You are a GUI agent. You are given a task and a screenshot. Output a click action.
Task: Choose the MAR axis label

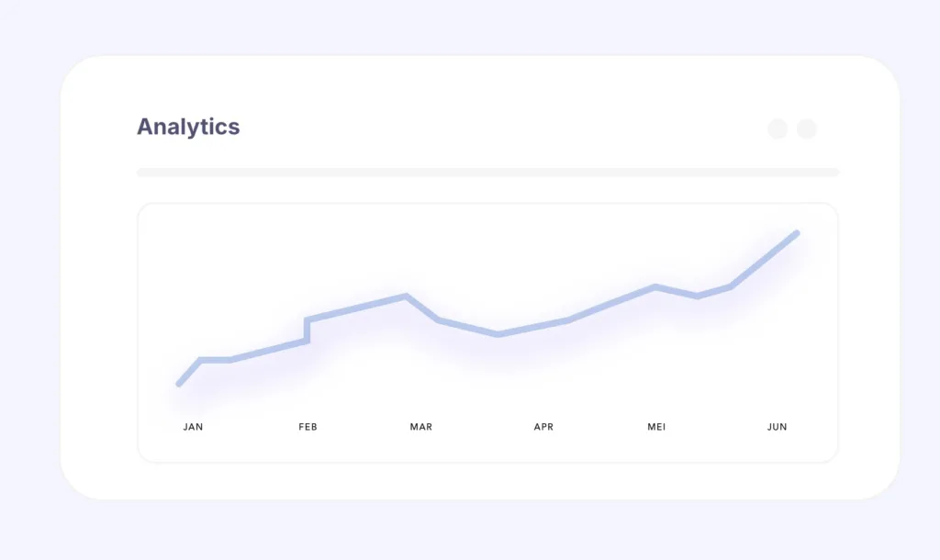420,427
